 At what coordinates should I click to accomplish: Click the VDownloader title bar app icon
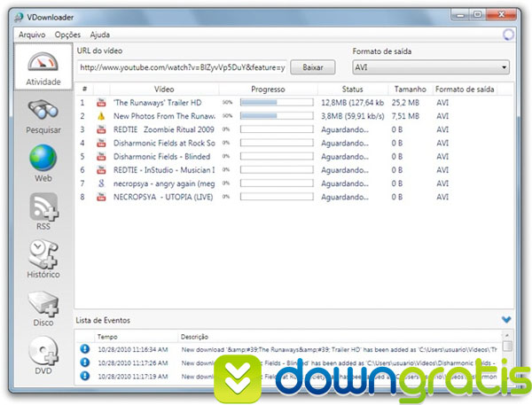click(19, 18)
